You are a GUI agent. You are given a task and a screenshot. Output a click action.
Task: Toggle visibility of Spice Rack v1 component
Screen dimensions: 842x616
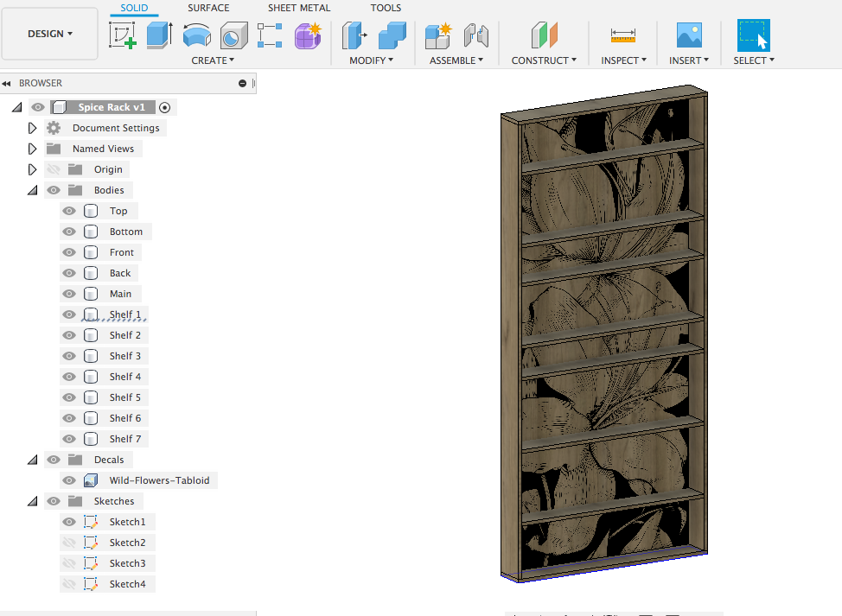37,107
